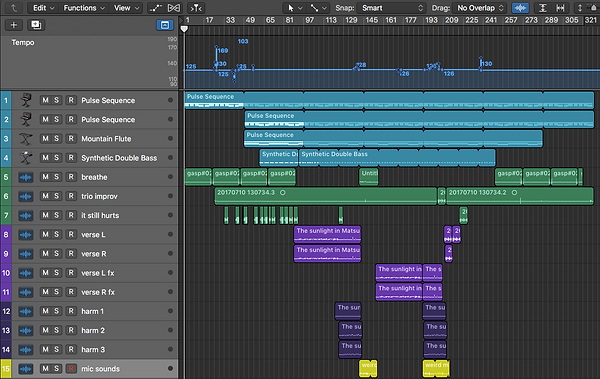Screen dimensions: 600x379
Task: Open the Edit menu
Action: [x=43, y=8]
